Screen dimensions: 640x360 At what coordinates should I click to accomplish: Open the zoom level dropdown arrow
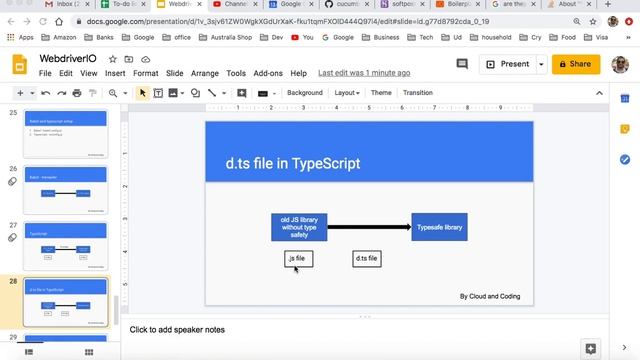point(125,93)
